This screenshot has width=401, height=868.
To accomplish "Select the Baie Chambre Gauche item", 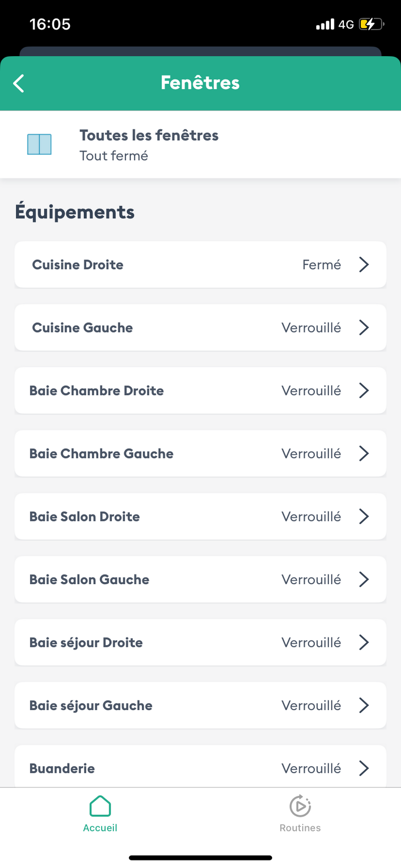I will (101, 454).
